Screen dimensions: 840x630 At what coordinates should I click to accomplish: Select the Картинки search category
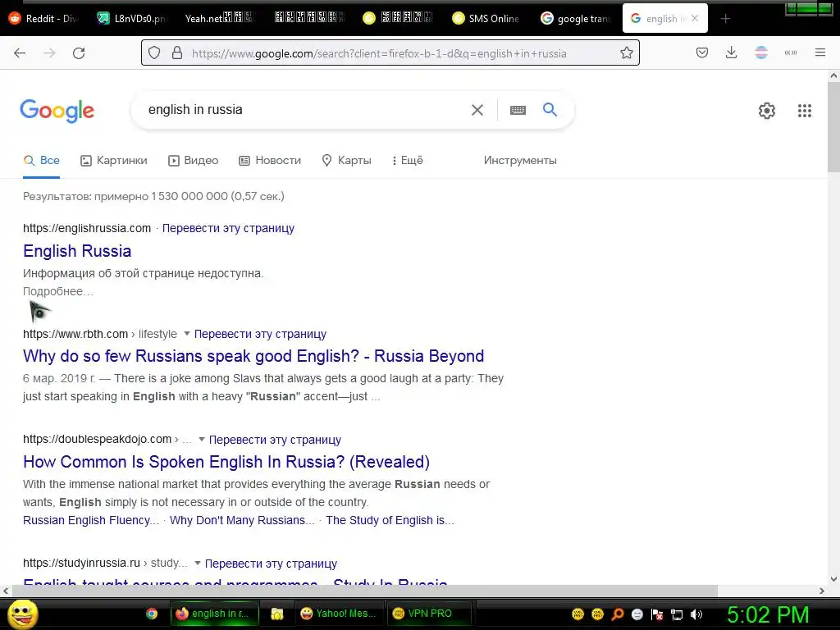113,160
